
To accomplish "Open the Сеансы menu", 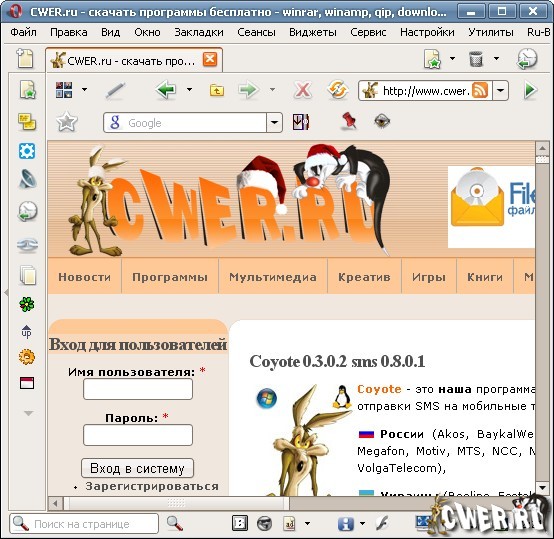I will 256,32.
